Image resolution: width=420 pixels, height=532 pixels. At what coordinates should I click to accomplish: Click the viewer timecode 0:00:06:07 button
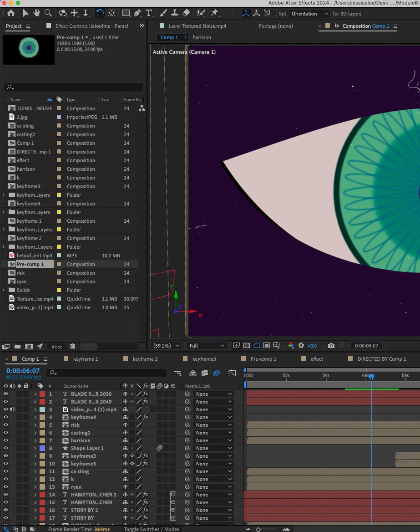366,345
